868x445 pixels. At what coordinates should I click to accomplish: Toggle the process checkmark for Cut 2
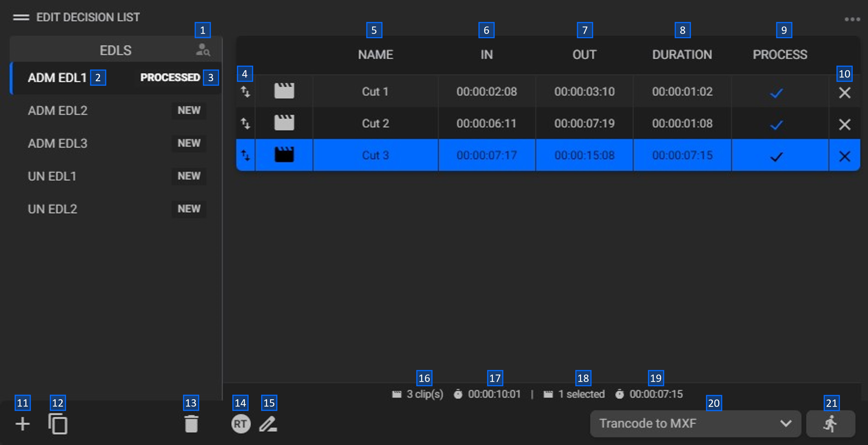click(776, 125)
